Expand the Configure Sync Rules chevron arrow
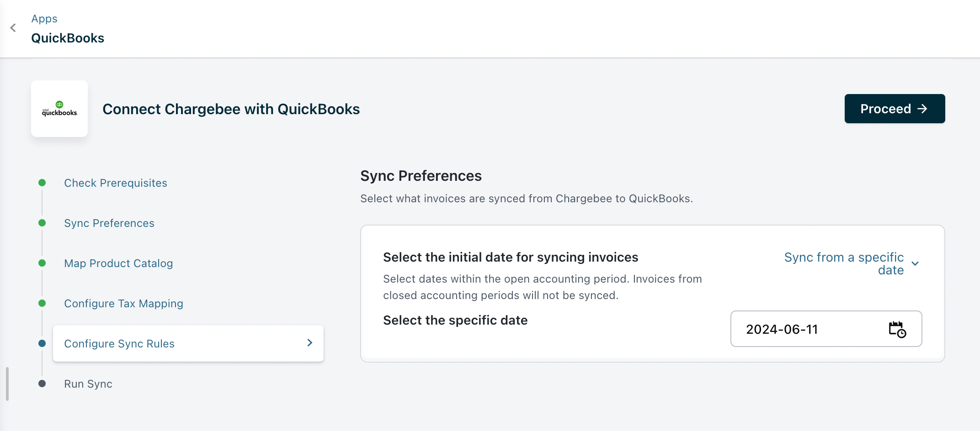980x431 pixels. point(310,343)
